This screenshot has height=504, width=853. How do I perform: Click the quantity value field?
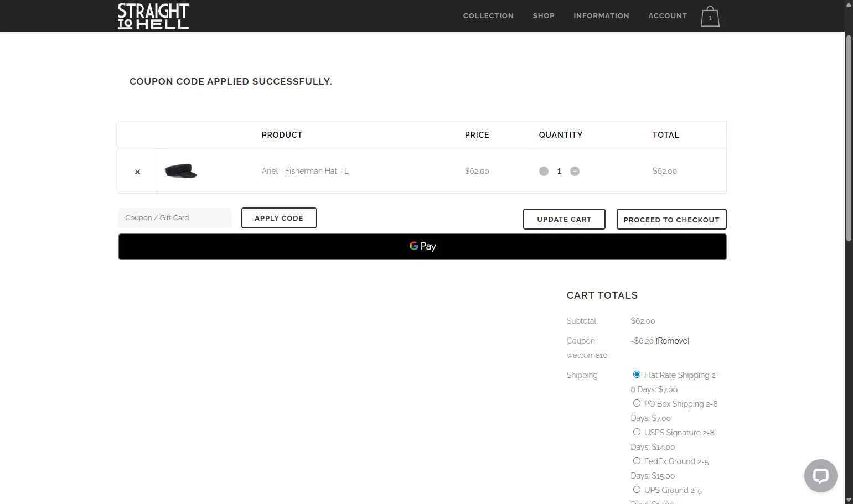[x=559, y=171]
